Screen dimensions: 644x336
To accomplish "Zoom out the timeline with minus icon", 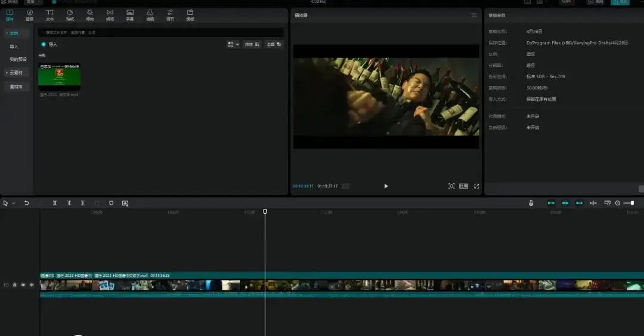I will [x=617, y=203].
